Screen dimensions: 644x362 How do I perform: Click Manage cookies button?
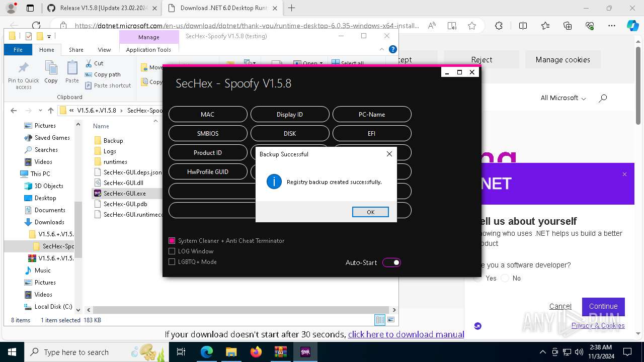tap(562, 59)
